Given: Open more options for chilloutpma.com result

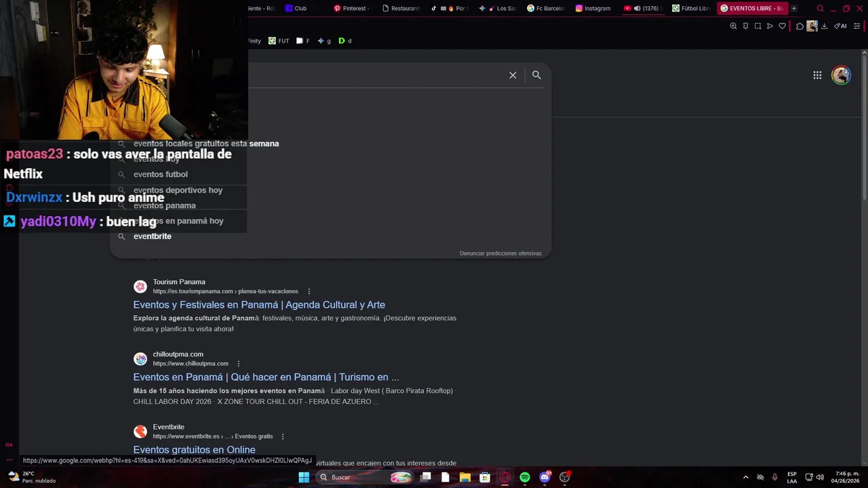Looking at the screenshot, I should pos(238,364).
